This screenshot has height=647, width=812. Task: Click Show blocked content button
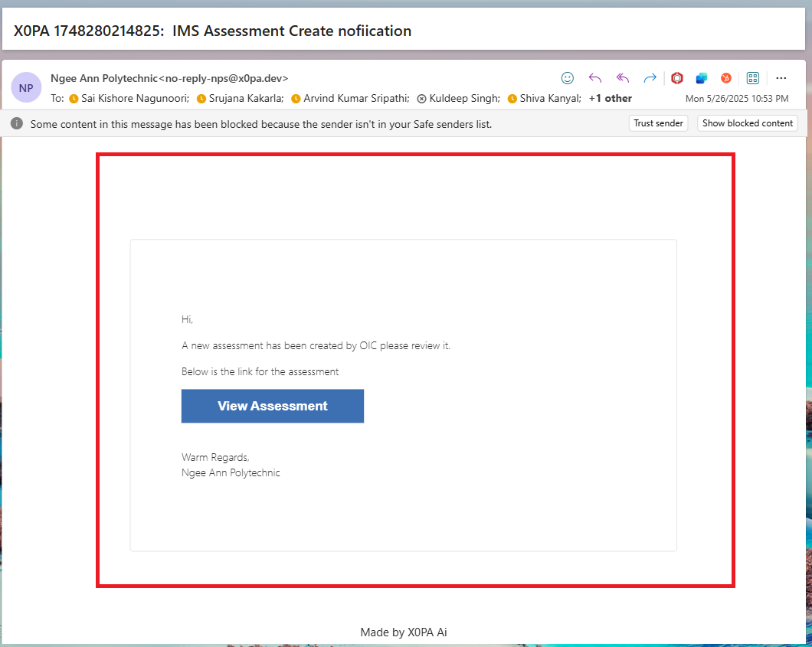(747, 123)
